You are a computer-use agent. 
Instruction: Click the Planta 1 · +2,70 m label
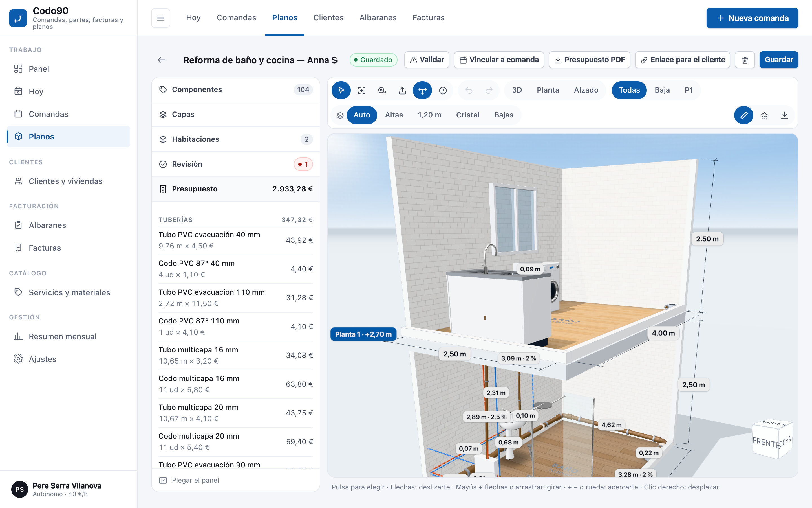point(363,334)
